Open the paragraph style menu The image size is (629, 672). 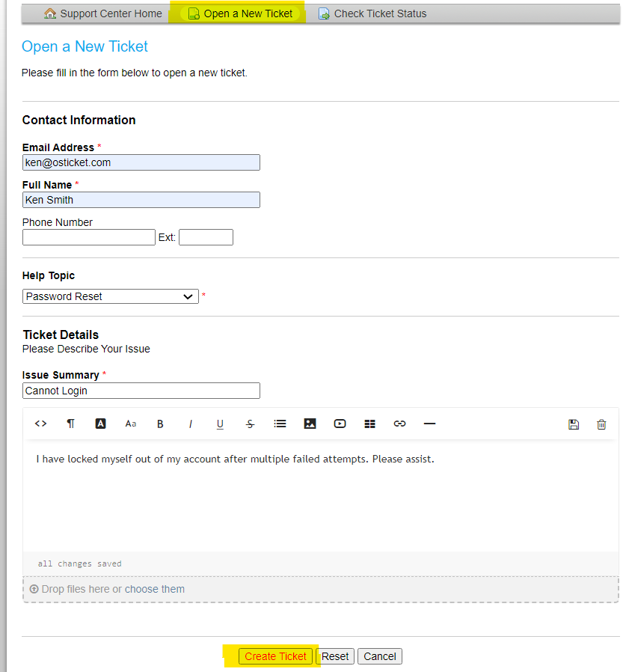click(70, 424)
